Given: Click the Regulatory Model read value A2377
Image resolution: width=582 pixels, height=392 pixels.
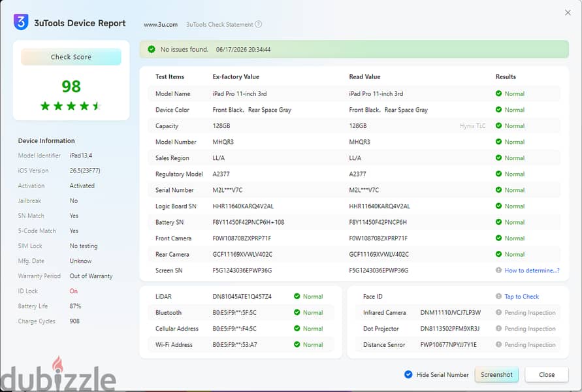Looking at the screenshot, I should point(357,174).
